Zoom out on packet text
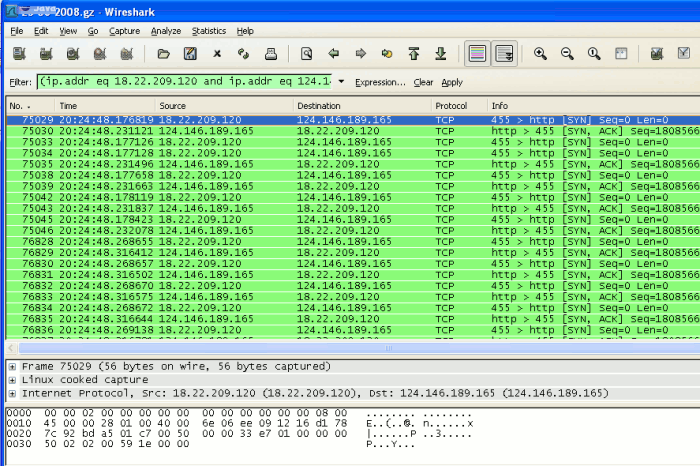 567,54
